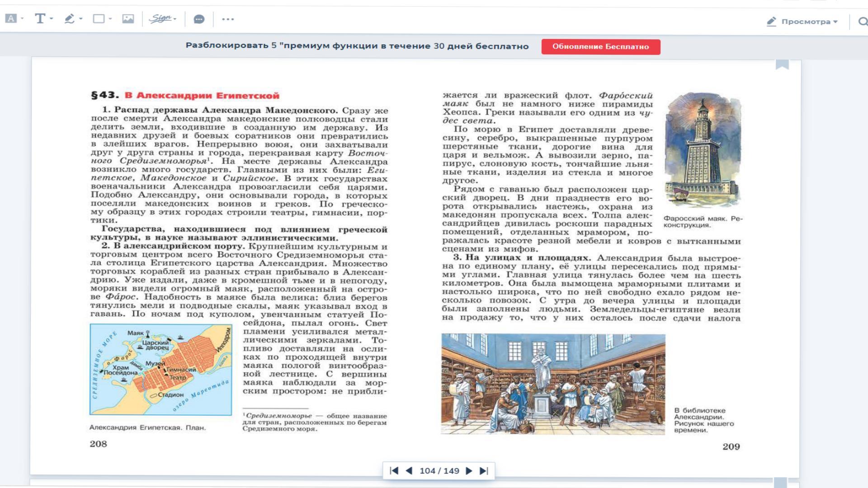The image size is (868, 488).
Task: Expand the shape tool dropdown arrow
Action: [110, 19]
